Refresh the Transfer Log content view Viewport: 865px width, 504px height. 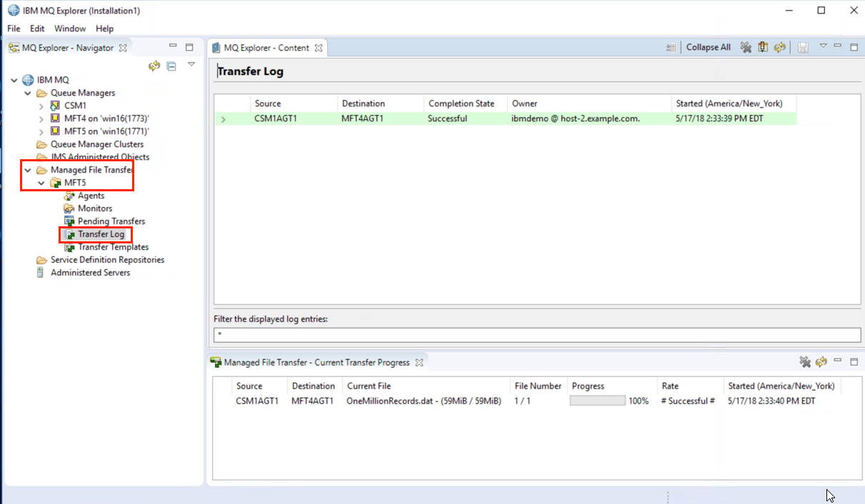780,47
